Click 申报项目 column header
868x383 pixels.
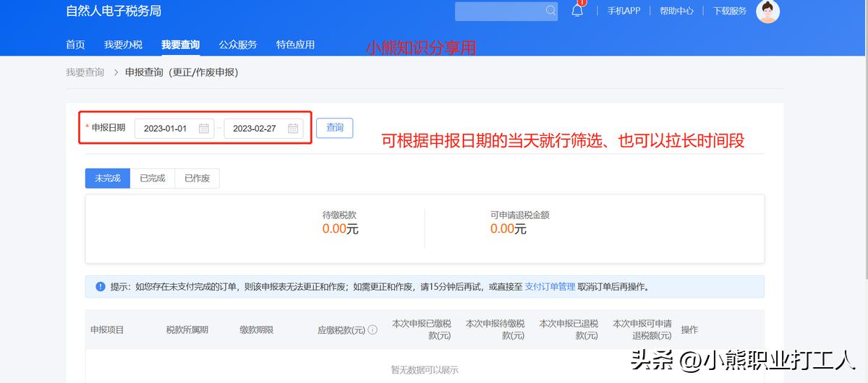pyautogui.click(x=107, y=330)
